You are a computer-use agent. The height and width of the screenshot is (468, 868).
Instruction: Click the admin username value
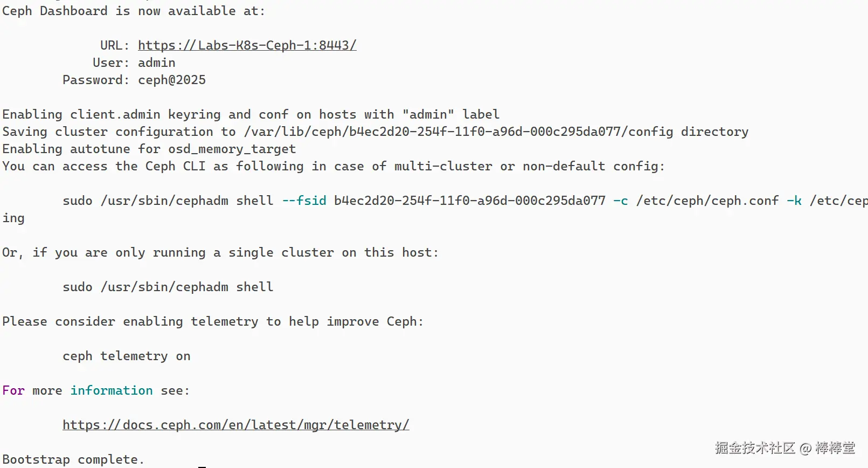(156, 63)
